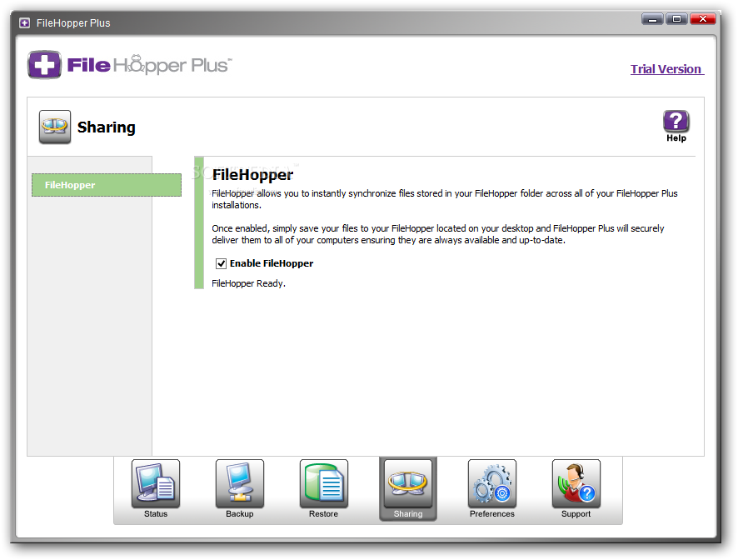
Task: Select FileHopper in the left sidebar
Action: (x=107, y=185)
